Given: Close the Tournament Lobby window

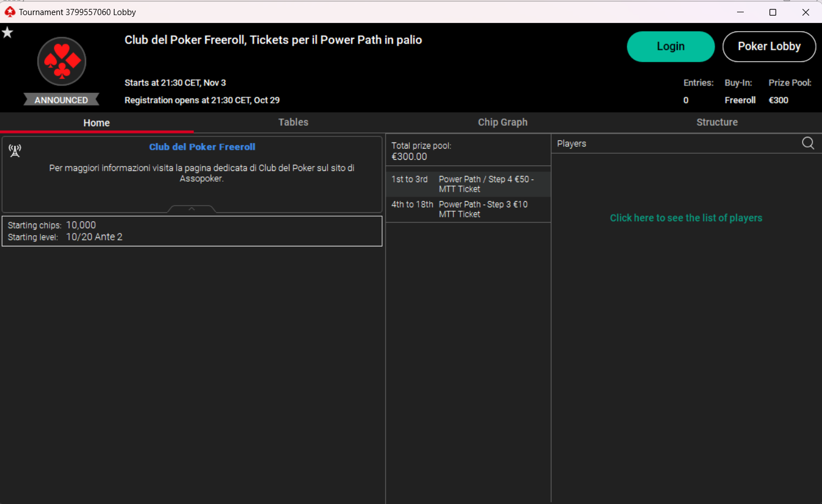Looking at the screenshot, I should [x=806, y=12].
